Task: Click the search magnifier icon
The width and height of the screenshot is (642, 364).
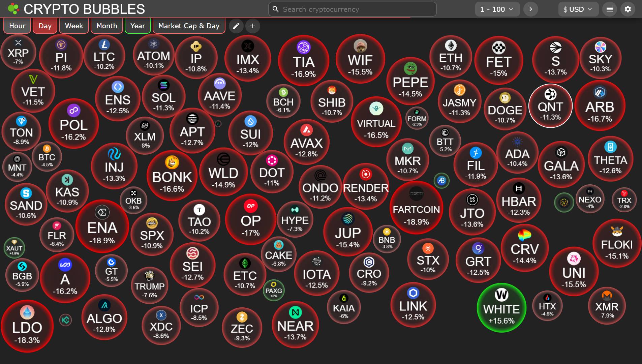Action: pos(276,9)
